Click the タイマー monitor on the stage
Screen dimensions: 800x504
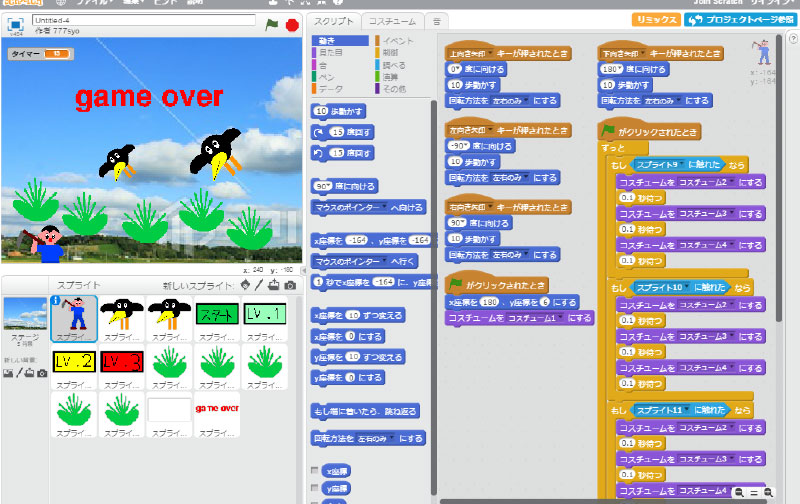[41, 54]
